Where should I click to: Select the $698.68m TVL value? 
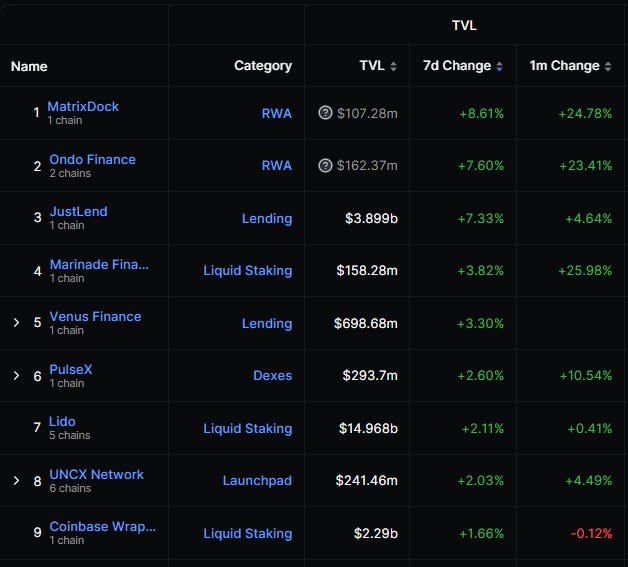pyautogui.click(x=366, y=323)
